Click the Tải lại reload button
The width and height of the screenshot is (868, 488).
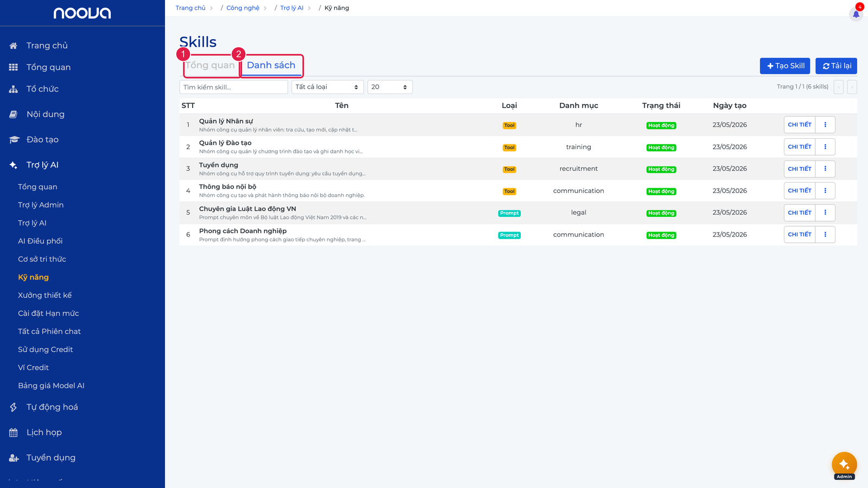[836, 66]
